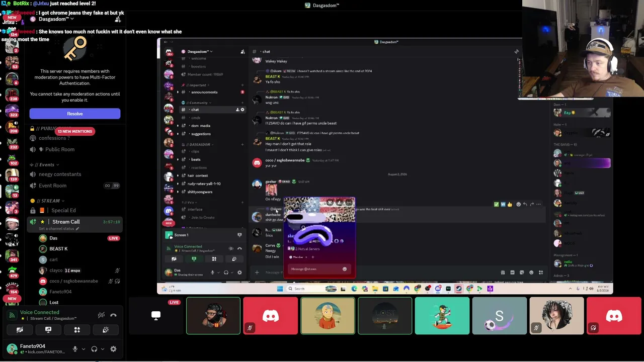Click the invite people icon beside Dasgasdom header
644x362 pixels.
pyautogui.click(x=118, y=19)
